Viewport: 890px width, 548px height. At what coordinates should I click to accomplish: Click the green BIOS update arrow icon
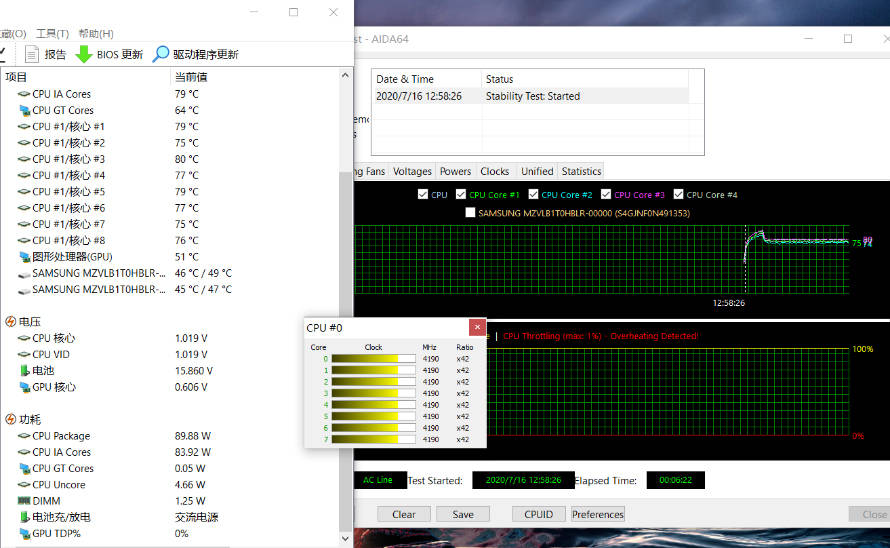coord(84,54)
